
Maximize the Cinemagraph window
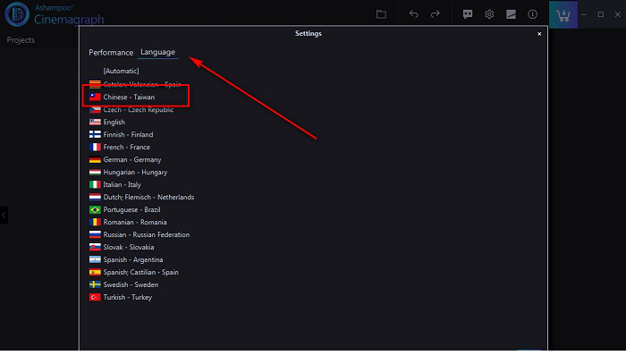[x=600, y=14]
